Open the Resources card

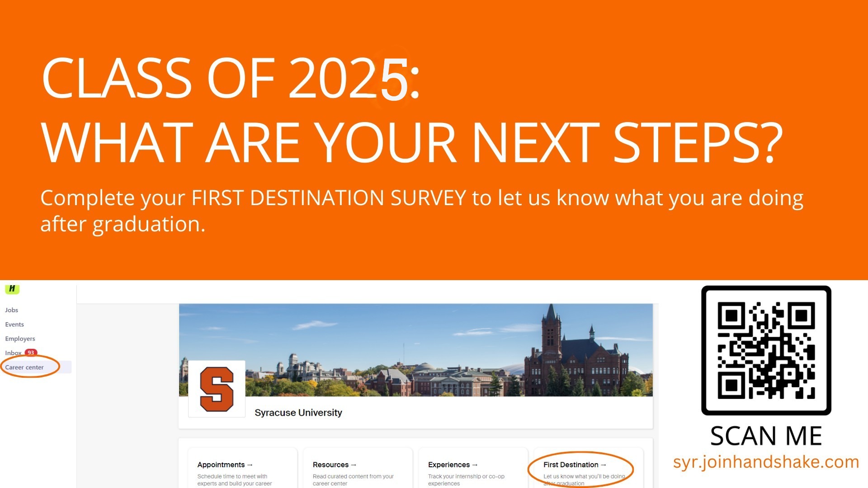358,468
